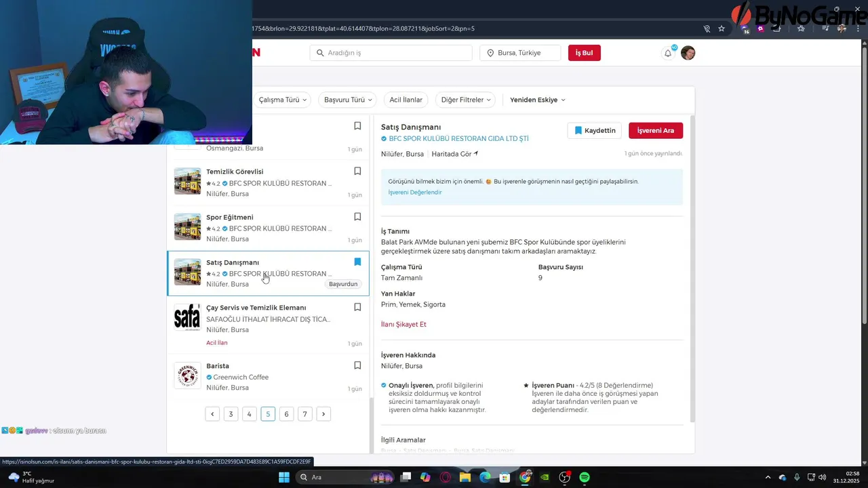Open Opera browser from the taskbar

(446, 477)
